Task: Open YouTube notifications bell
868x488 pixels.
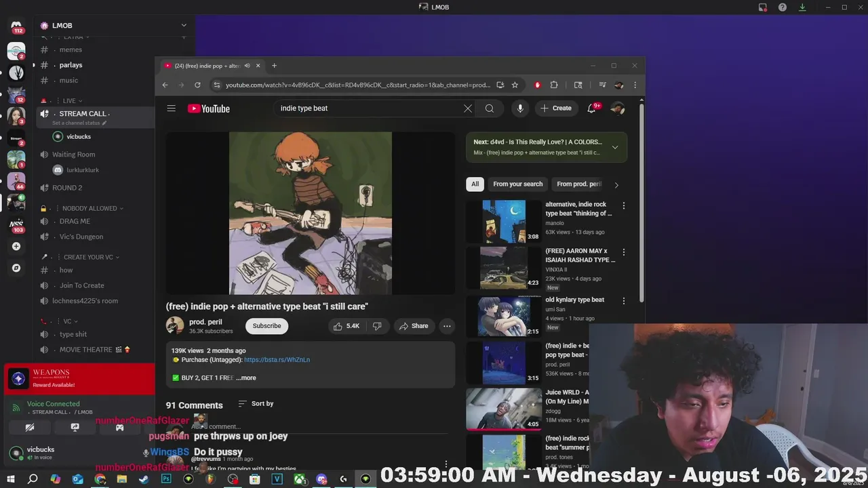Action: pos(591,108)
